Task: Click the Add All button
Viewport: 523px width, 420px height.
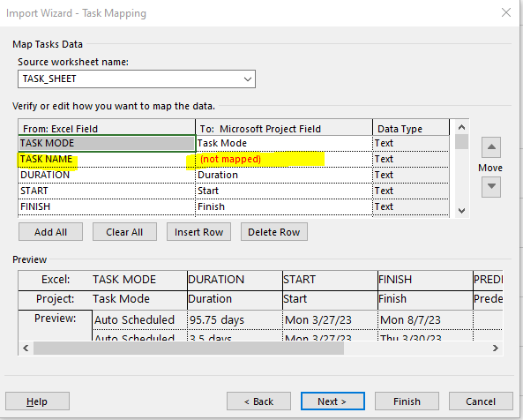Action: point(50,232)
